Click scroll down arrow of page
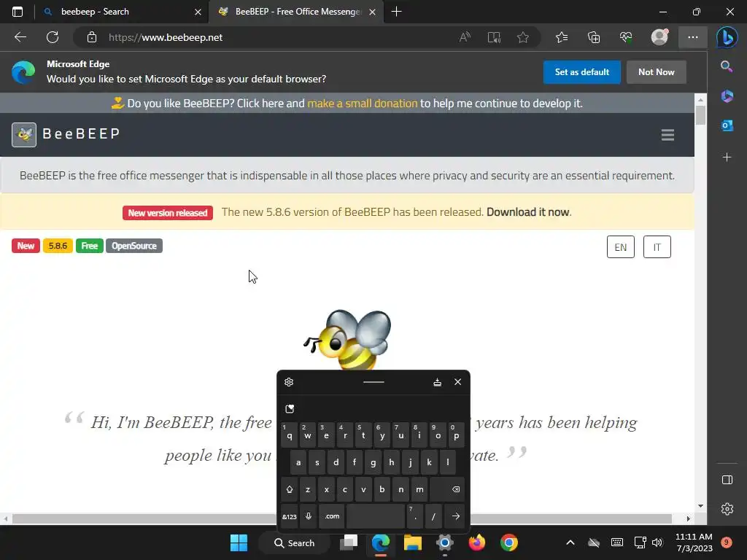This screenshot has width=747, height=560. pyautogui.click(x=700, y=506)
